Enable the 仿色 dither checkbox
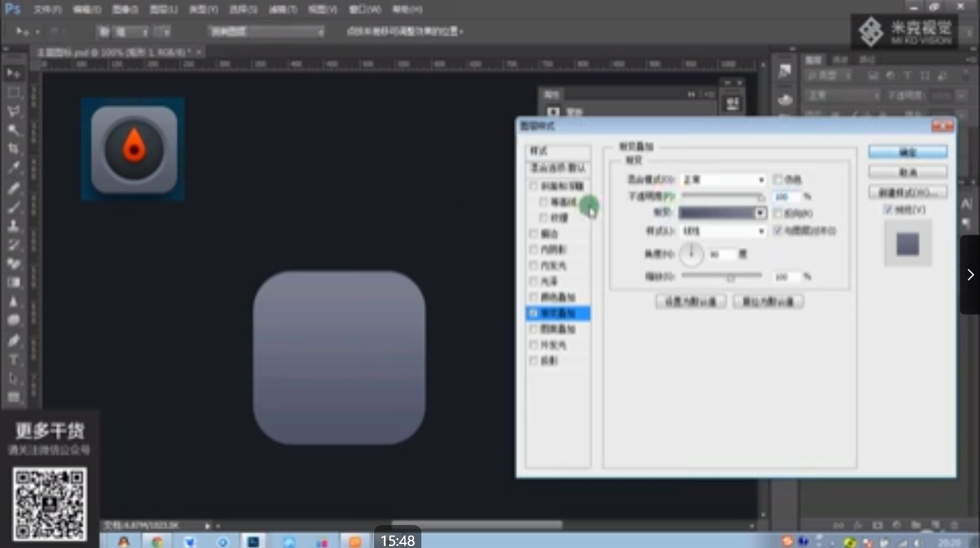 tap(778, 179)
